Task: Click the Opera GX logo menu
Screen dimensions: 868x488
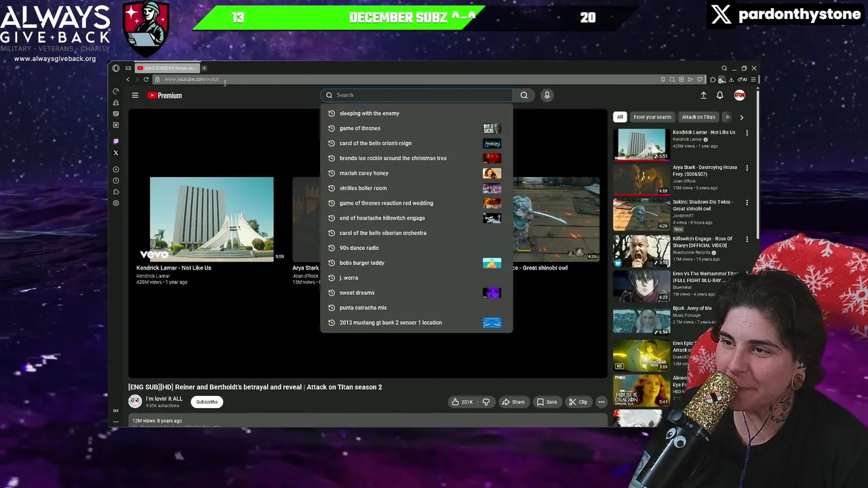Action: pos(116,68)
